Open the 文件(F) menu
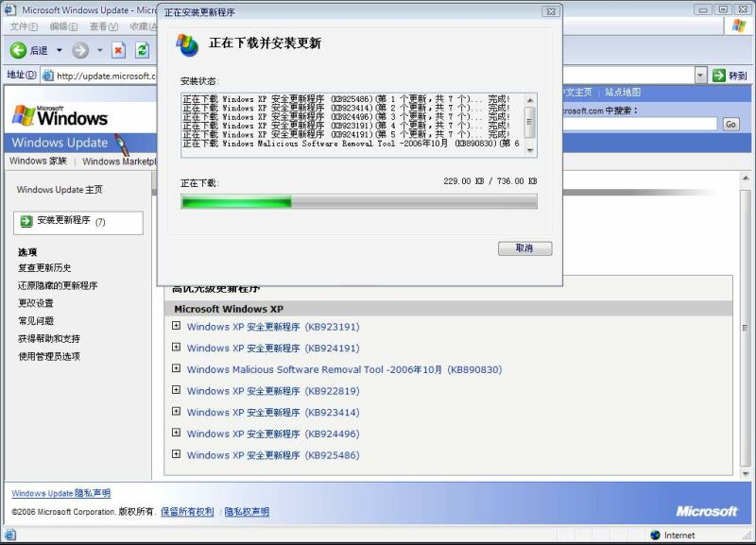This screenshot has width=756, height=545. click(24, 26)
